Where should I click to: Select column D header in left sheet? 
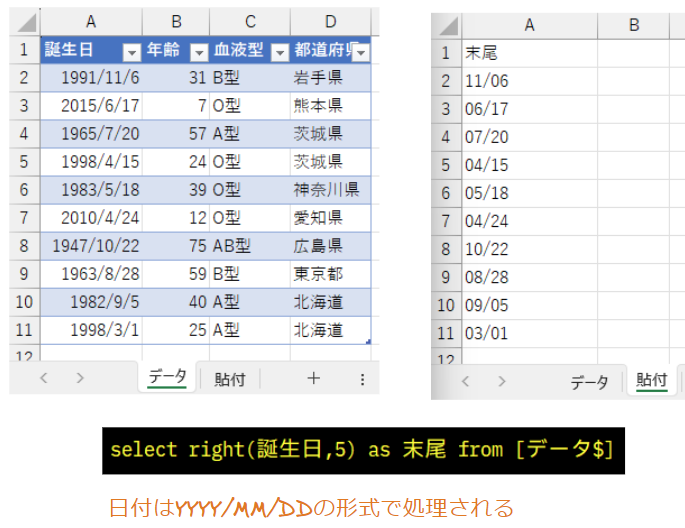click(x=331, y=21)
